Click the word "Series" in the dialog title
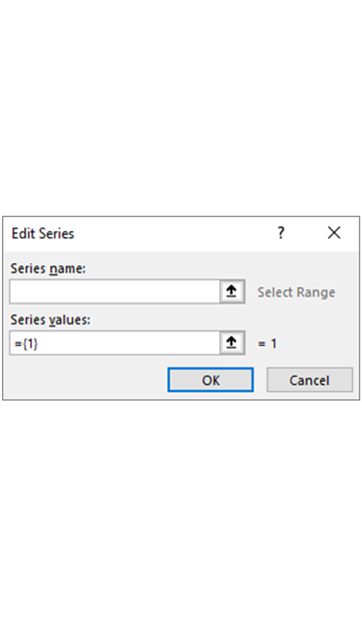The height and width of the screenshot is (644, 362). (x=57, y=233)
